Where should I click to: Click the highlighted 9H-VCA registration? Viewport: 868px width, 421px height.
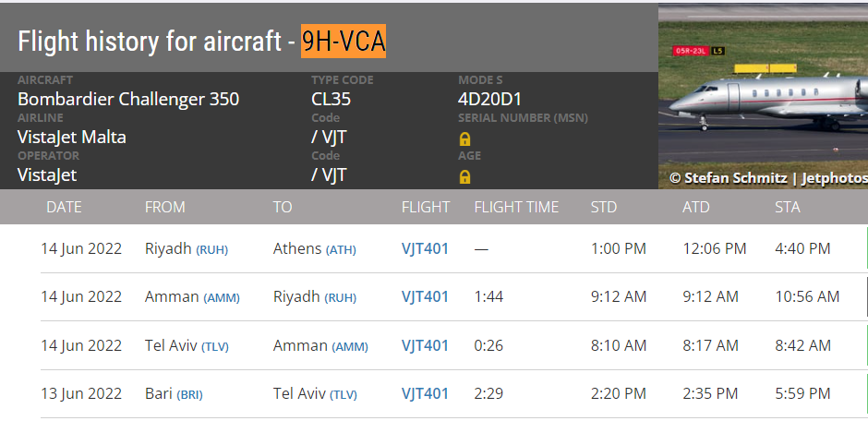(344, 42)
